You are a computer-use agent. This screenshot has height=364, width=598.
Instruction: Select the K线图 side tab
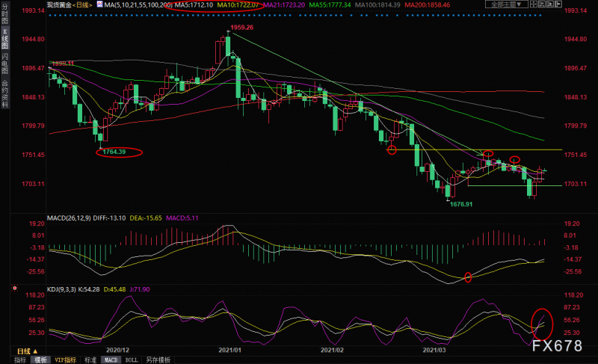pyautogui.click(x=4, y=38)
